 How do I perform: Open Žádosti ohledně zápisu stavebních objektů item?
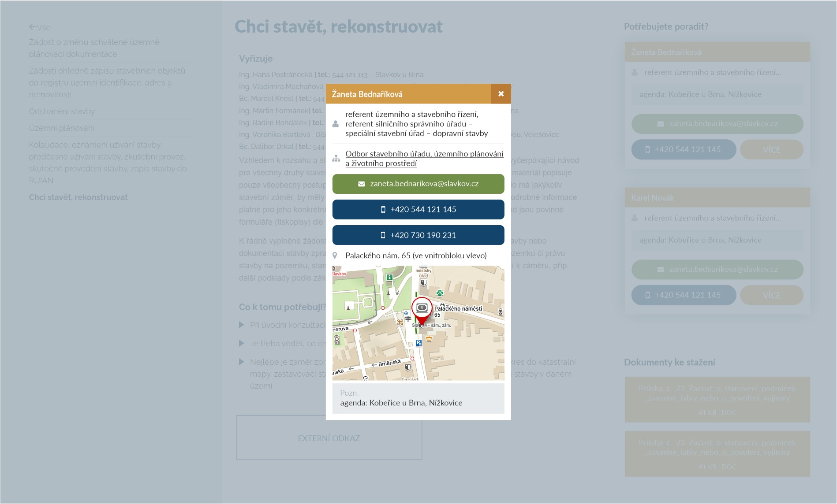pyautogui.click(x=107, y=82)
